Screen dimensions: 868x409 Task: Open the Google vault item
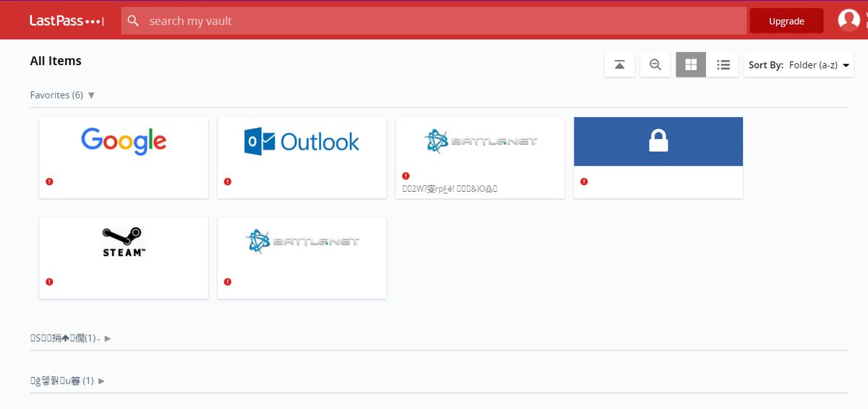click(124, 158)
